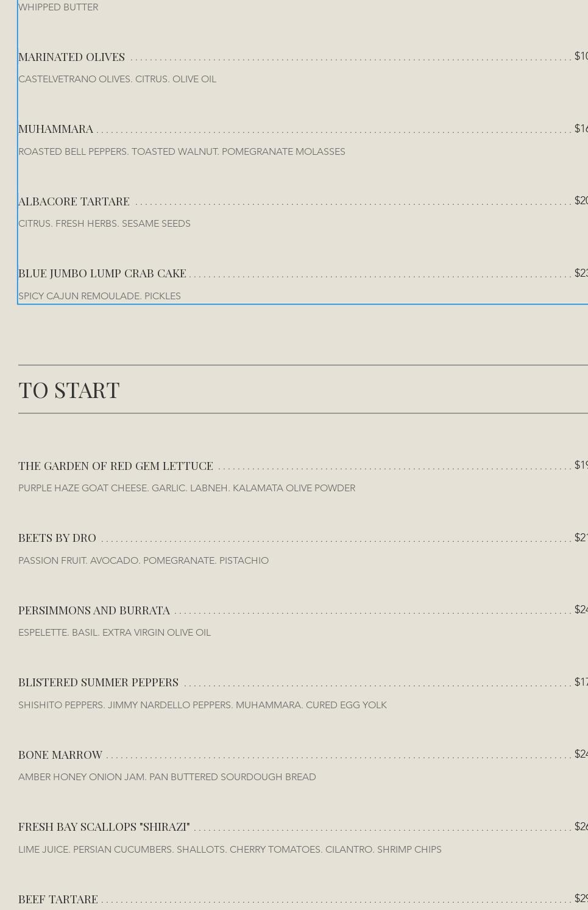Image resolution: width=588 pixels, height=910 pixels.
Task: Select the Blistered Summer Peppers dish title
Action: click(x=98, y=683)
